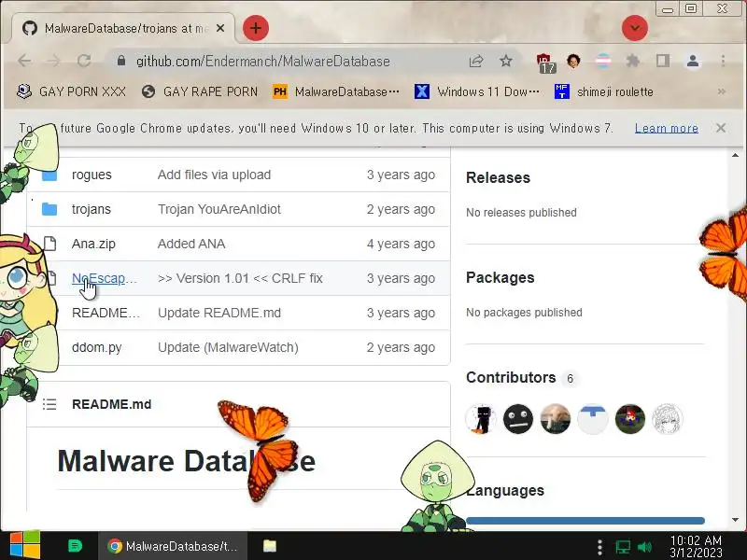Viewport: 747px width, 560px height.
Task: Open the black smiley contributor avatar
Action: pyautogui.click(x=518, y=419)
